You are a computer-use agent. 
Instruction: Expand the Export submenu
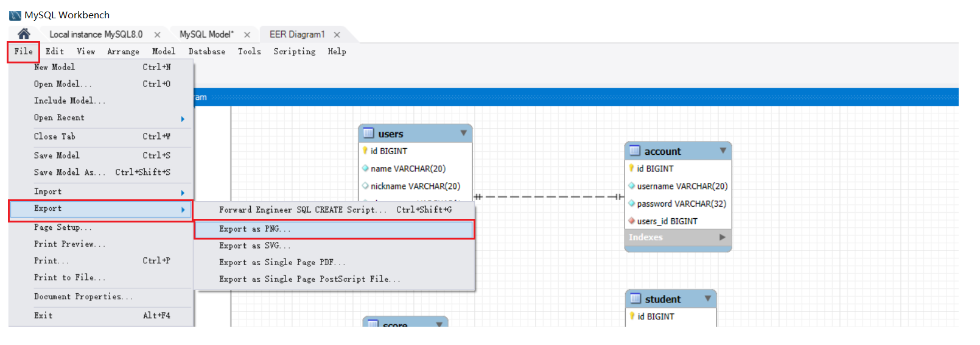pos(101,209)
